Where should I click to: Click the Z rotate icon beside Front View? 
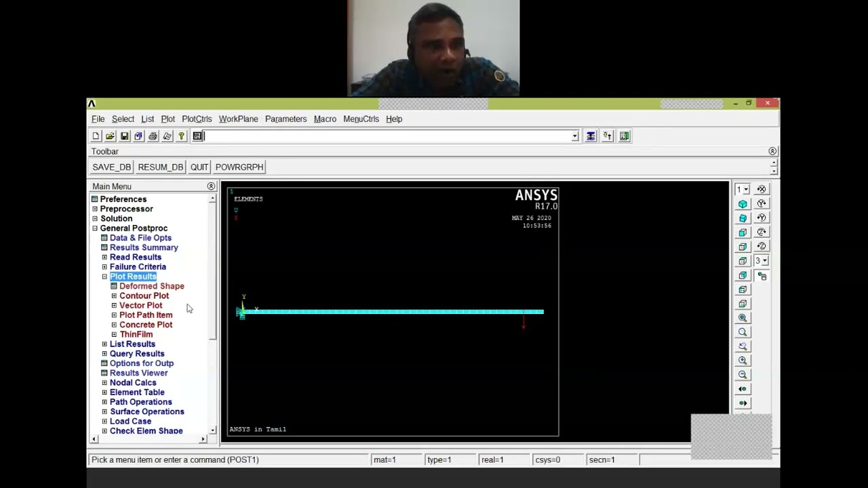(x=762, y=232)
